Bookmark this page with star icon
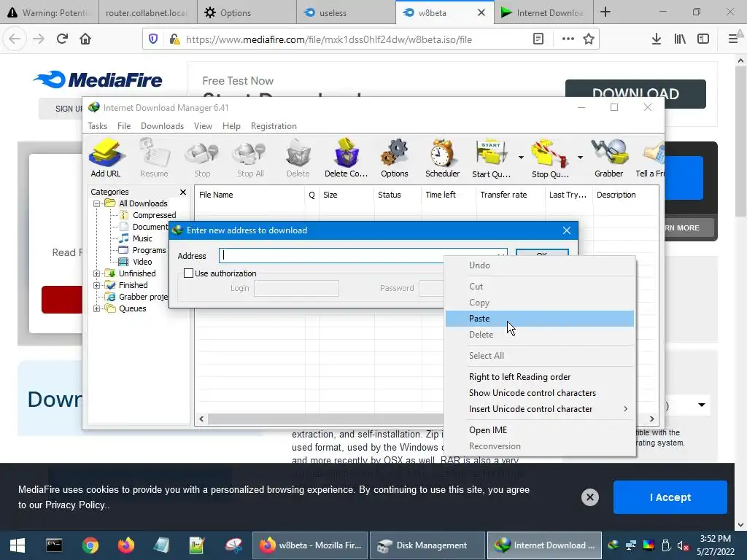Viewport: 747px width, 560px height. pos(589,39)
